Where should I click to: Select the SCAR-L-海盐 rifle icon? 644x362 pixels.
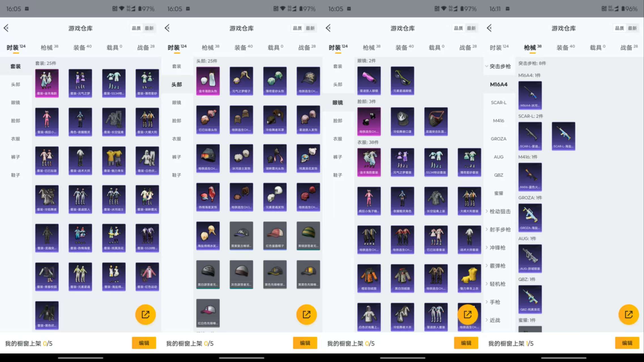563,136
